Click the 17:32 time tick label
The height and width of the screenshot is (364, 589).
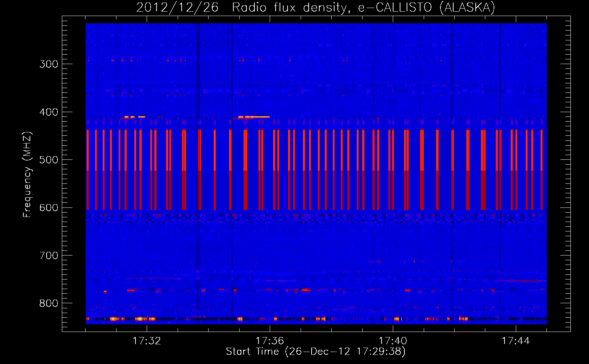[x=147, y=341]
